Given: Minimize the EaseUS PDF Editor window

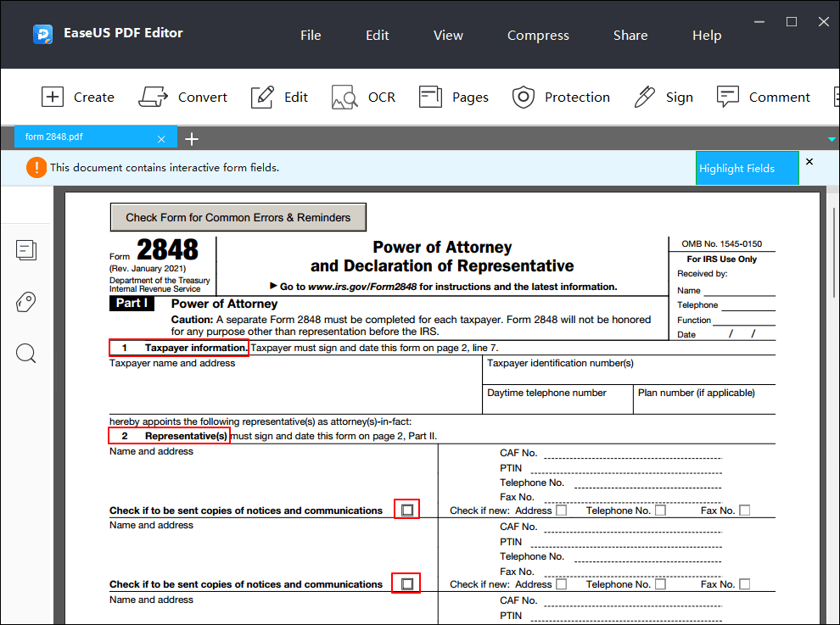Looking at the screenshot, I should (759, 22).
